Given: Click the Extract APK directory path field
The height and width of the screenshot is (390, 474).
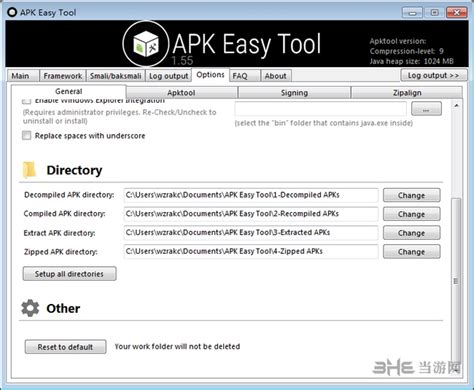Looking at the screenshot, I should 251,233.
